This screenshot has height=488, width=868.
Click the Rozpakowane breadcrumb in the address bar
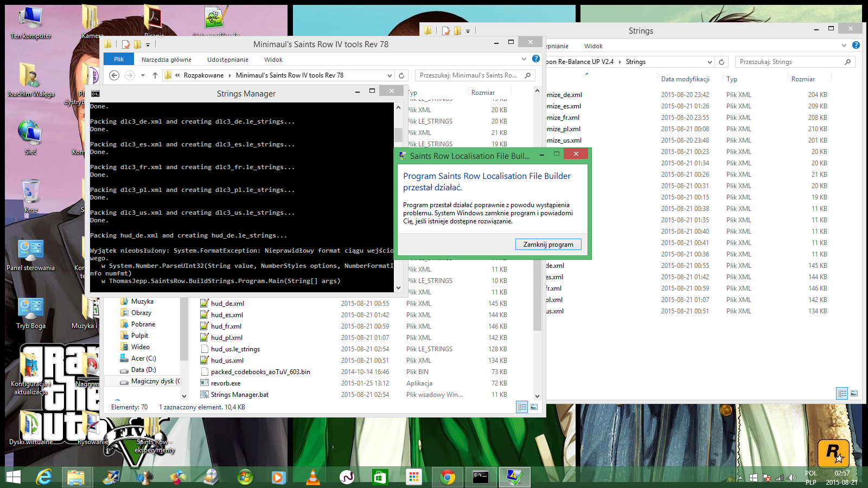coord(203,75)
